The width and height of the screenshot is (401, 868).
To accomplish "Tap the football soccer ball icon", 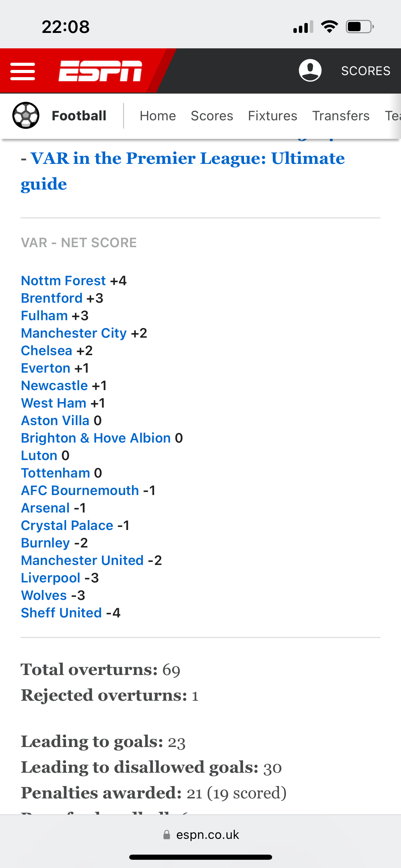I will pos(26,116).
